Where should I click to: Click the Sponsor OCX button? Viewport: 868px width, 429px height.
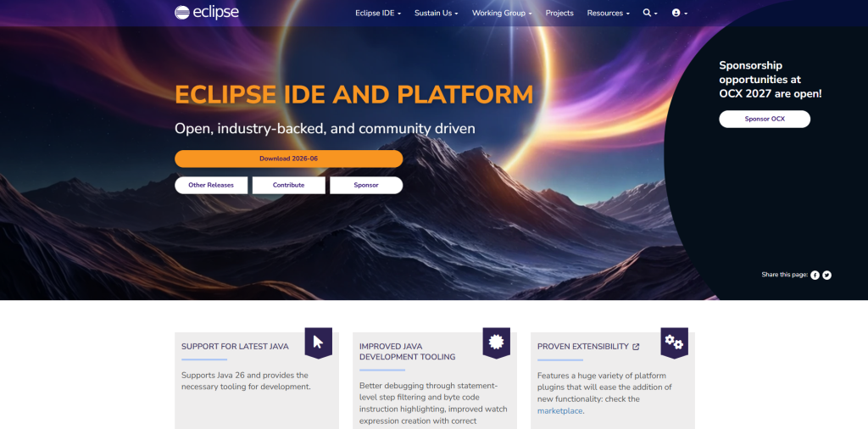pos(765,119)
